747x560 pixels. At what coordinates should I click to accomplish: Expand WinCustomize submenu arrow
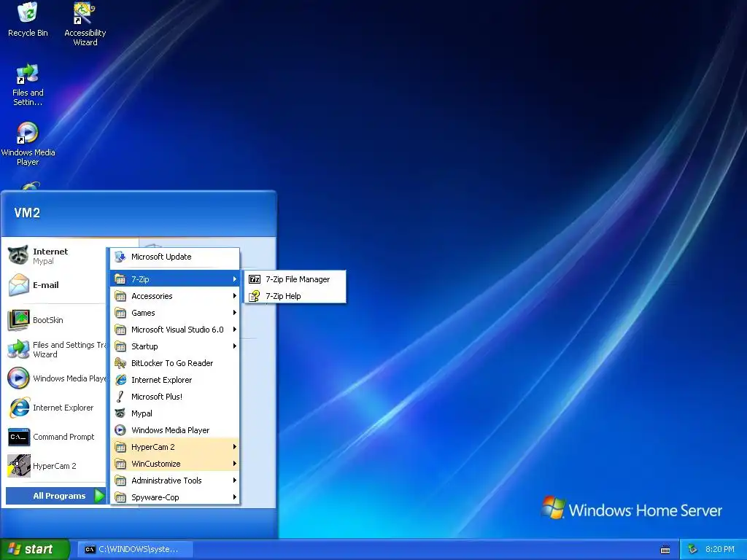click(234, 464)
